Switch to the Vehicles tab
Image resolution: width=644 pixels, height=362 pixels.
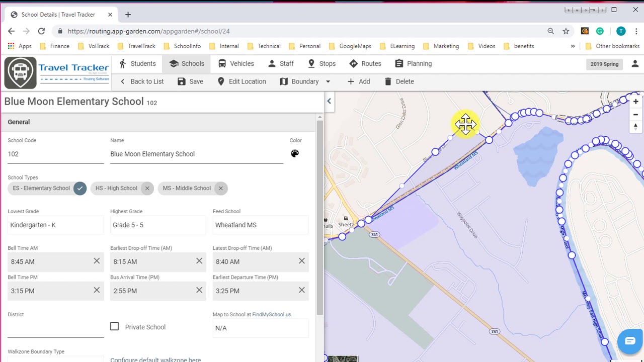(x=236, y=64)
